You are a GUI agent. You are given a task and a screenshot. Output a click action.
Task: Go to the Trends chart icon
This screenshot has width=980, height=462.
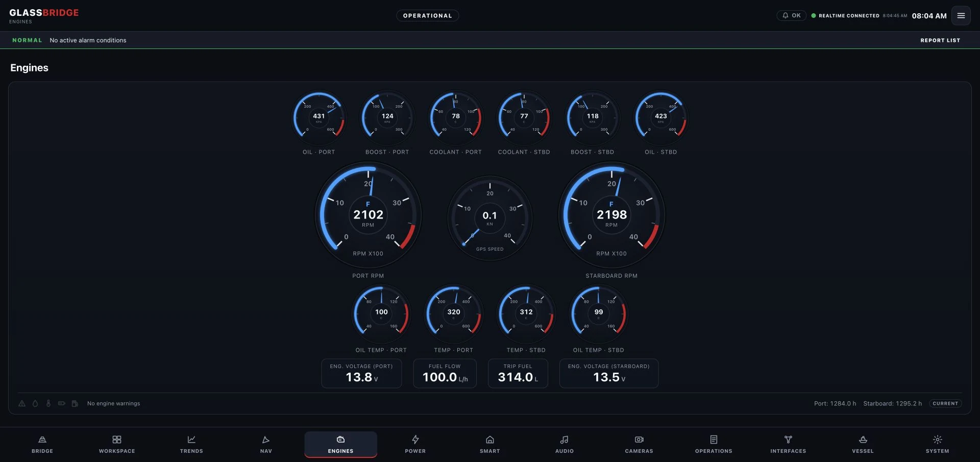(x=191, y=440)
